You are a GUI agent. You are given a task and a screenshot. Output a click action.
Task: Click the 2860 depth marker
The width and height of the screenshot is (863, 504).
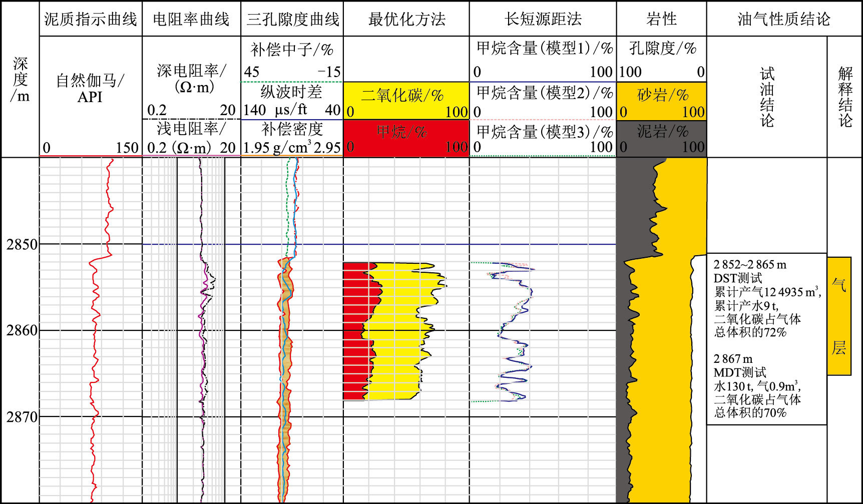coord(22,330)
